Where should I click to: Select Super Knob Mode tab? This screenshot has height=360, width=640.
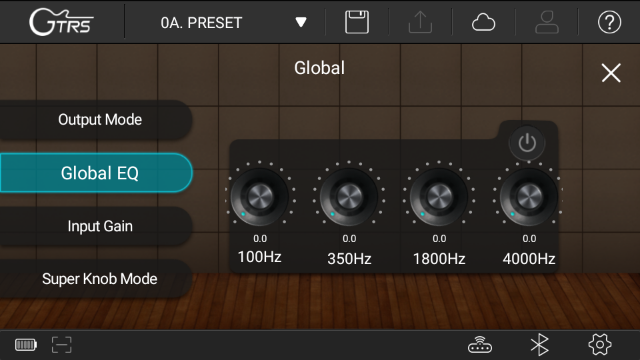coord(96,279)
